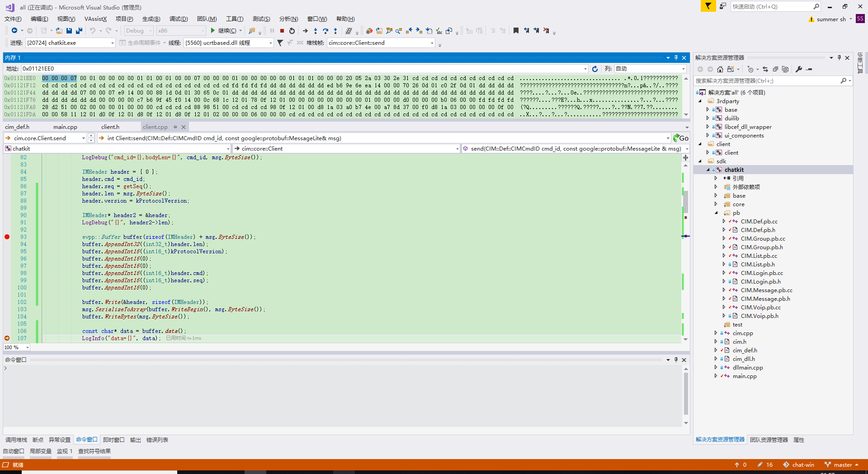Screen dimensions: 868x474
Task: Click the Save file icon in toolbar
Action: click(69, 31)
